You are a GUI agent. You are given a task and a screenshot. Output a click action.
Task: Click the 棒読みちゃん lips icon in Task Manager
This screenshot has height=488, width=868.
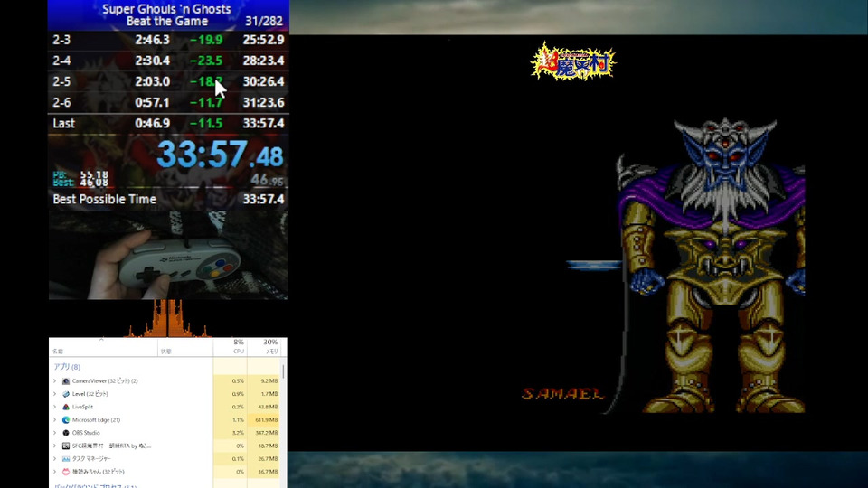66,472
